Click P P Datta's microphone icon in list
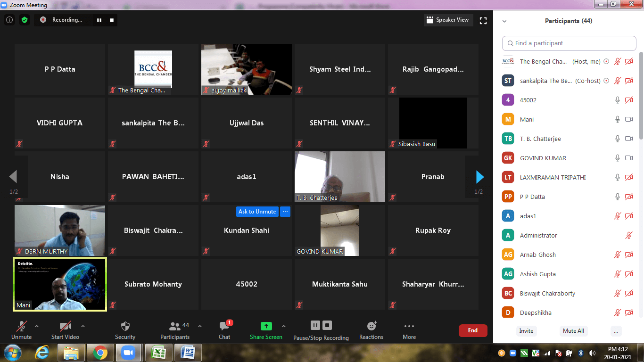 pos(617,197)
